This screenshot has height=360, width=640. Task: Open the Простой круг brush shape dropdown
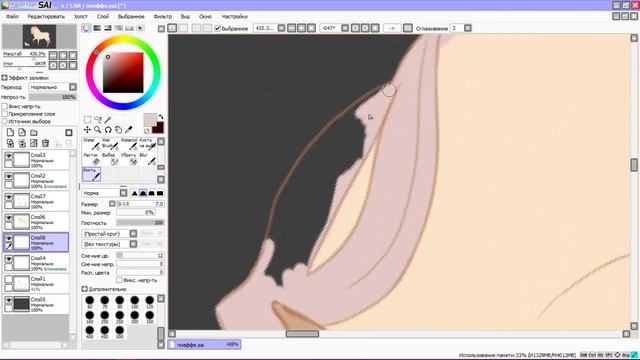pos(133,233)
